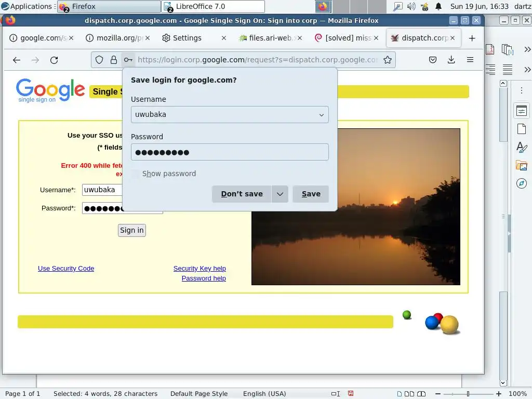
Task: Select multiple-page view in LibreOffice status bar
Action: point(409,394)
